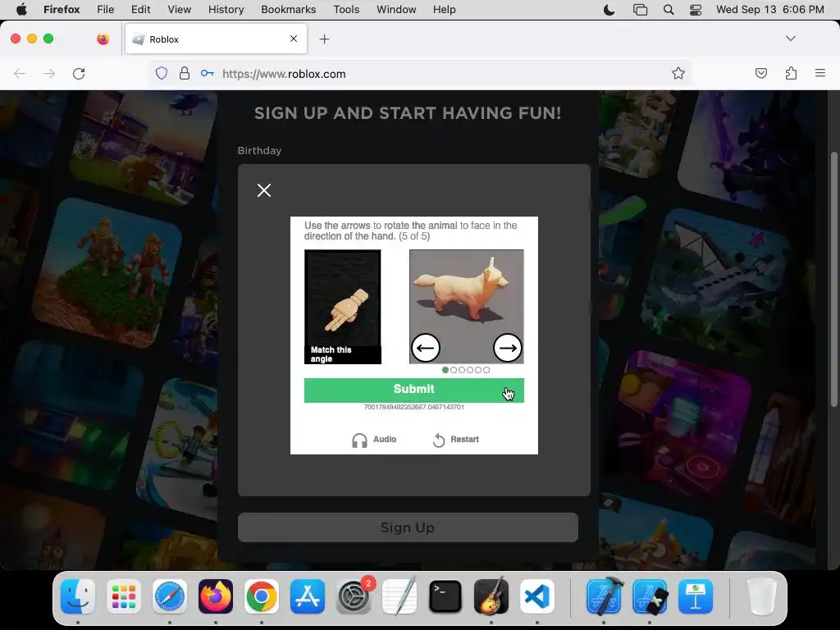Close the captcha dialog with the X
Image resolution: width=840 pixels, height=630 pixels.
point(264,190)
